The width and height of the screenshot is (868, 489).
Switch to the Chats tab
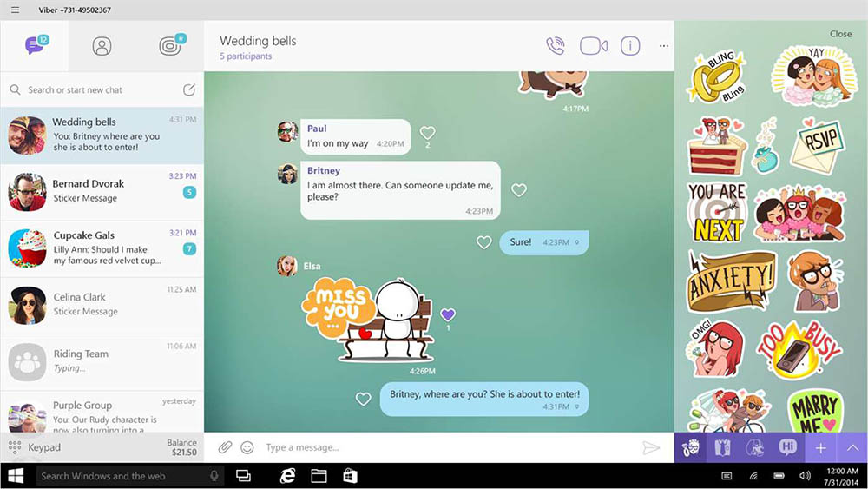pyautogui.click(x=36, y=45)
